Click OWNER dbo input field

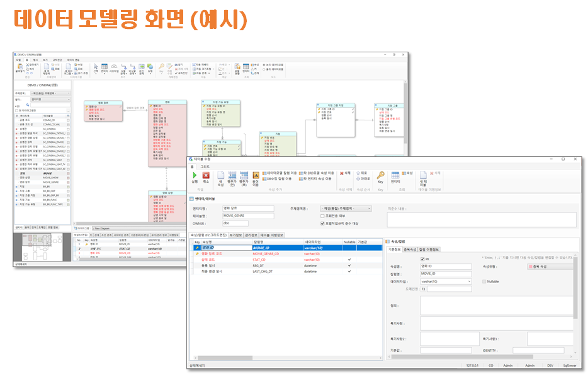point(235,223)
